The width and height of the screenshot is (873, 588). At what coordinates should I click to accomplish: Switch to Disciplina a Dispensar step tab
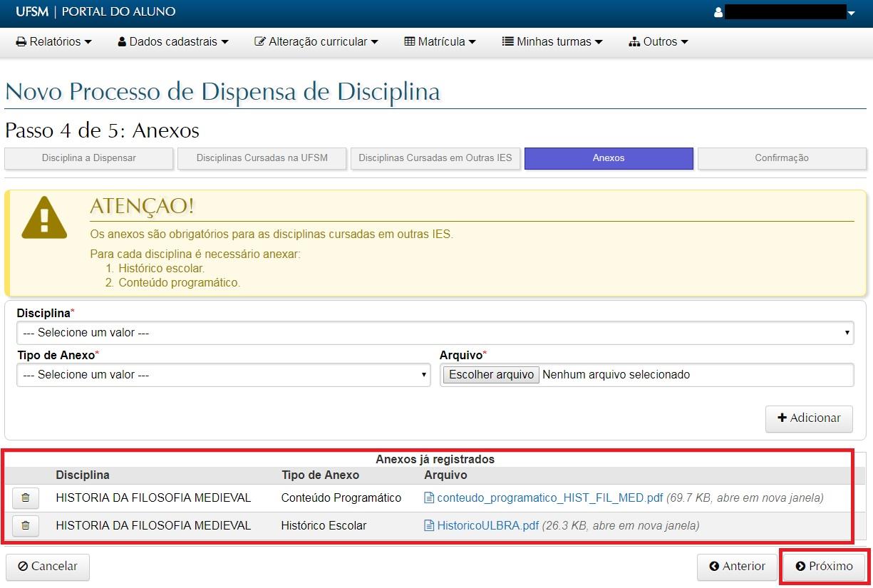pyautogui.click(x=89, y=158)
